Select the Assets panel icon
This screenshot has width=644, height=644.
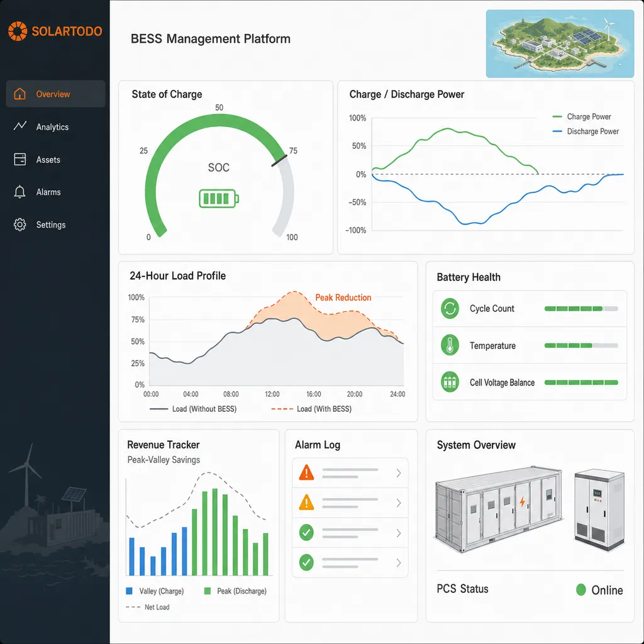tap(19, 159)
